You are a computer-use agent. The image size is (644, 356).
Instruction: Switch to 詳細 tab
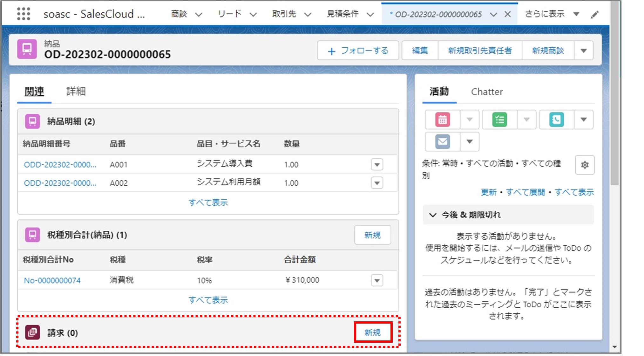76,92
